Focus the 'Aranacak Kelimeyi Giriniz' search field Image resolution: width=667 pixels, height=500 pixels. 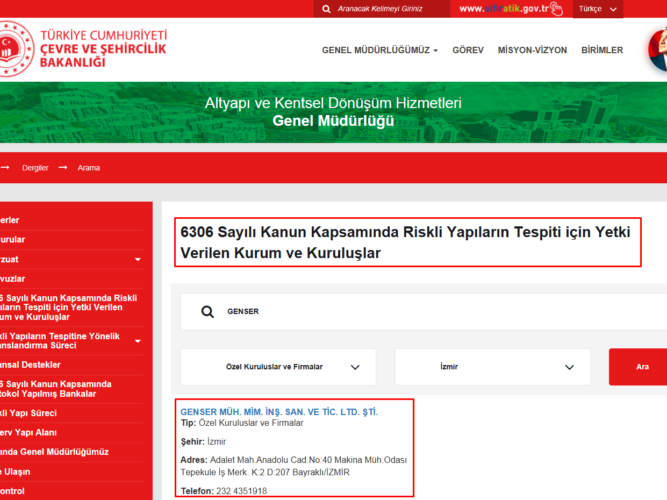381,9
